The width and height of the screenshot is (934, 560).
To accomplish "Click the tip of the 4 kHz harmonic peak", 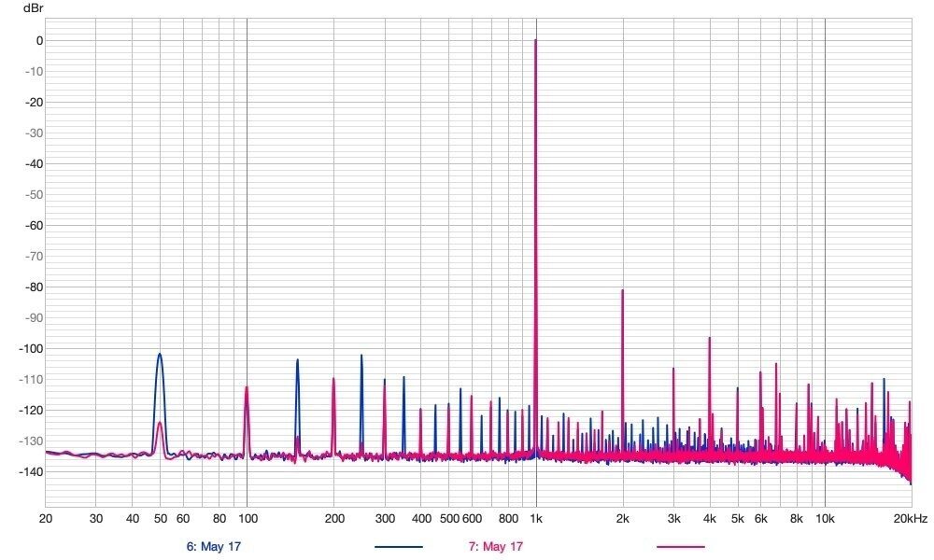I will click(710, 338).
